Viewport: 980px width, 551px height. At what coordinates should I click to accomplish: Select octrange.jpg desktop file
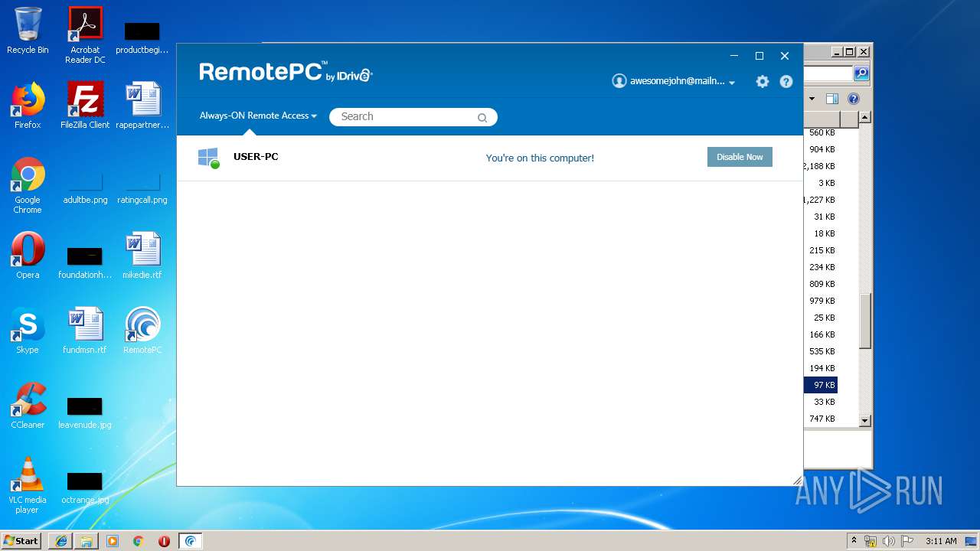[x=85, y=487]
